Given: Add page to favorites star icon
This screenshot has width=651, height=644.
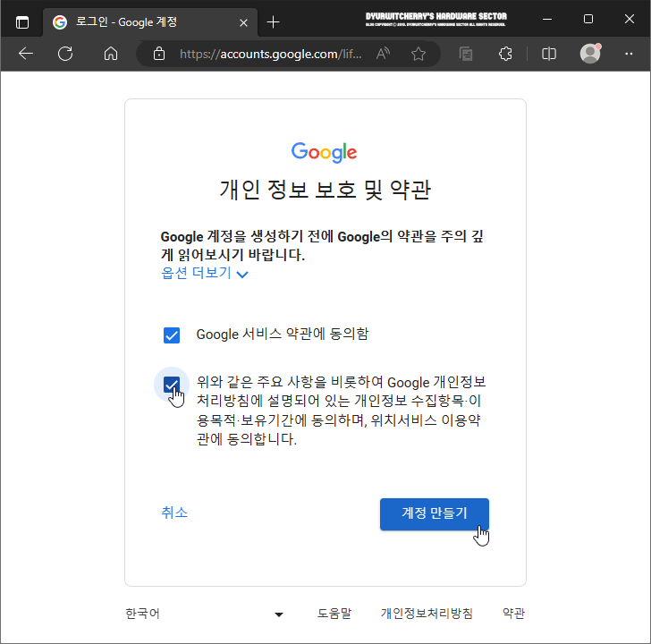Looking at the screenshot, I should (418, 54).
